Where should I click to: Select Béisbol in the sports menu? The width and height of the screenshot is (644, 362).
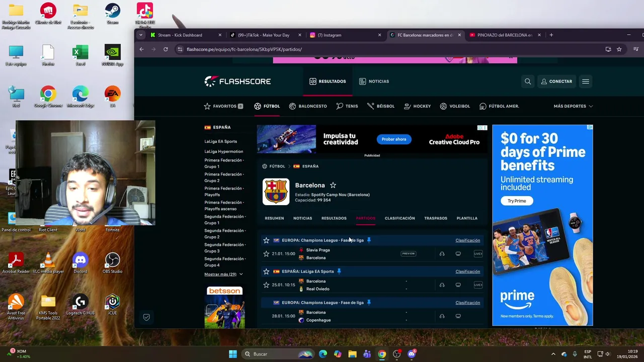(x=381, y=107)
